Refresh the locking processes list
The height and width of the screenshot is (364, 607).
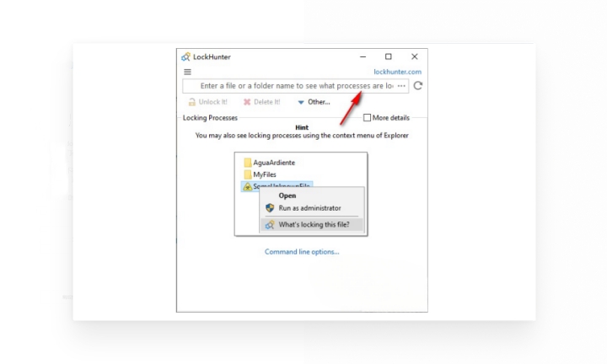click(417, 85)
